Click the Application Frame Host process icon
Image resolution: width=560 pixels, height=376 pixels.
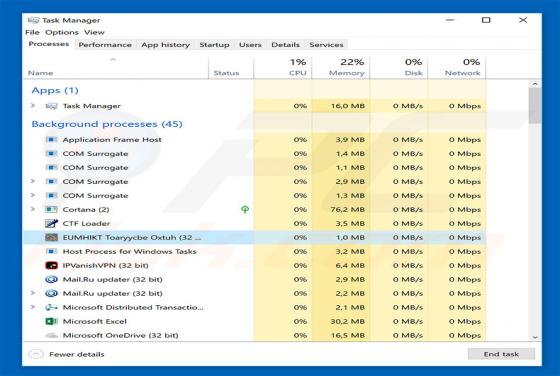[x=51, y=140]
